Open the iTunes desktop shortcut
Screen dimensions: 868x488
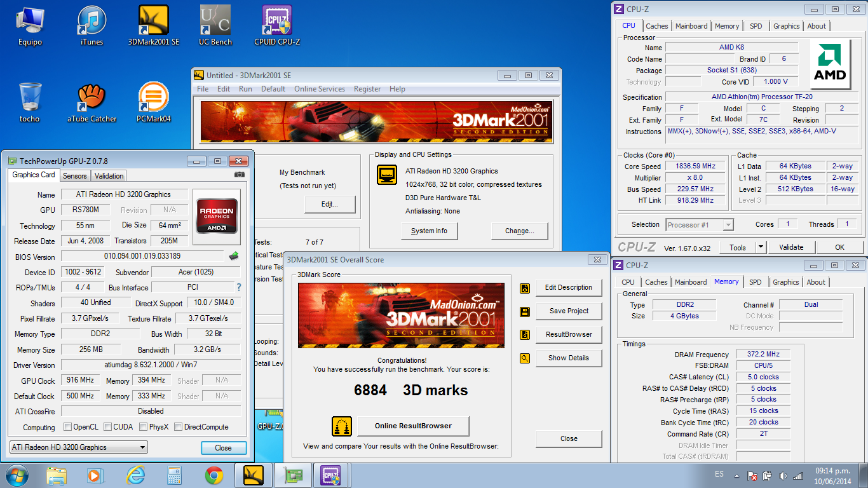(x=92, y=26)
